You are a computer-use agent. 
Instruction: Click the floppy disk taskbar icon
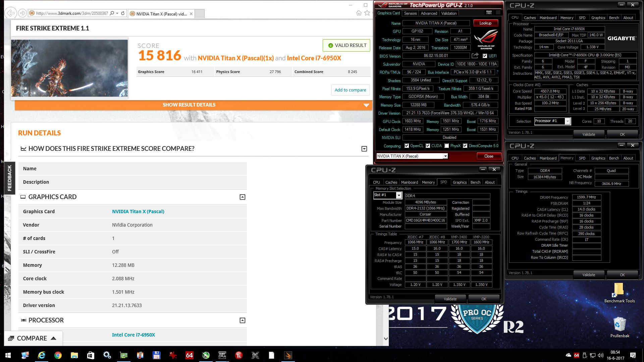click(156, 355)
